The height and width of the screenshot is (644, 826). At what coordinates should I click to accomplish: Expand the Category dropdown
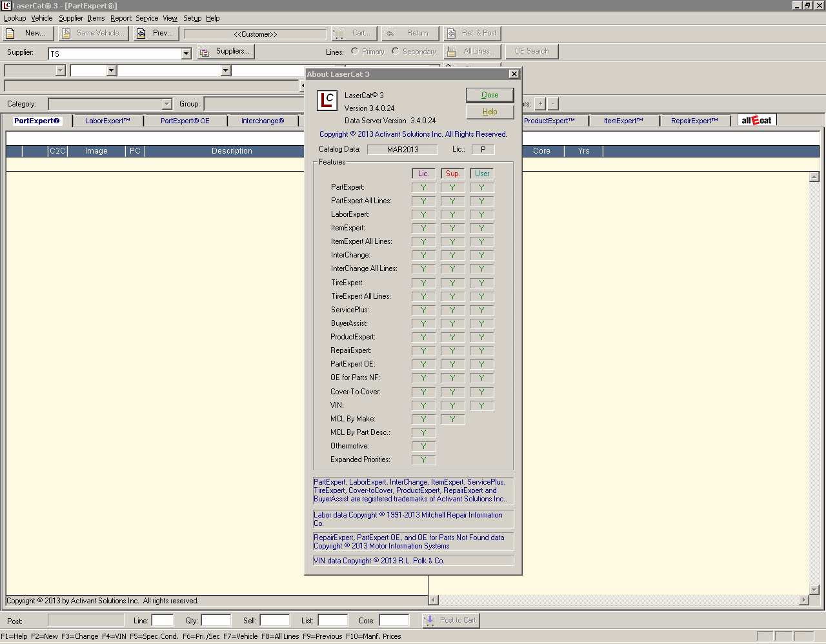point(166,104)
